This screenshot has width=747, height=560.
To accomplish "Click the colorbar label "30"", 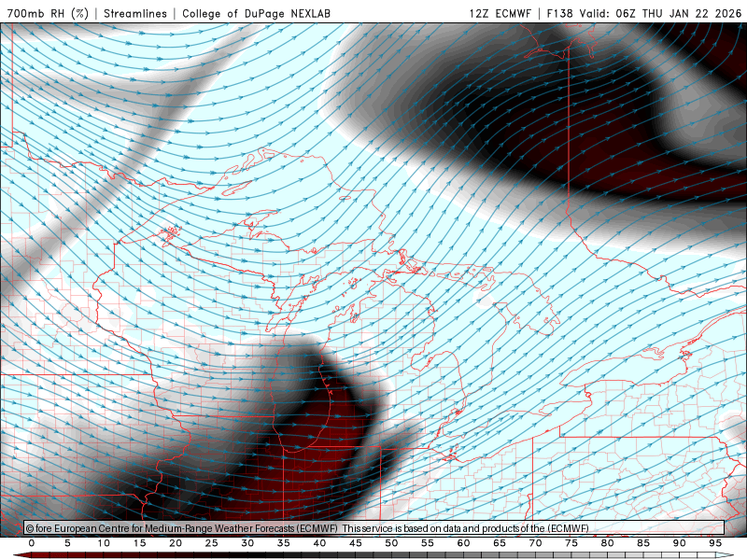I will (x=247, y=543).
